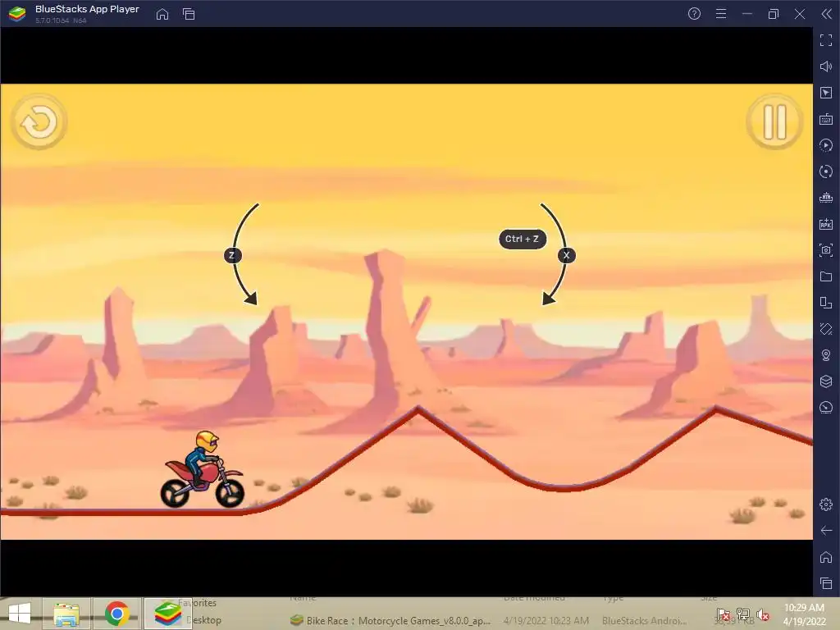Go to Android home via sidebar house icon

(x=826, y=557)
